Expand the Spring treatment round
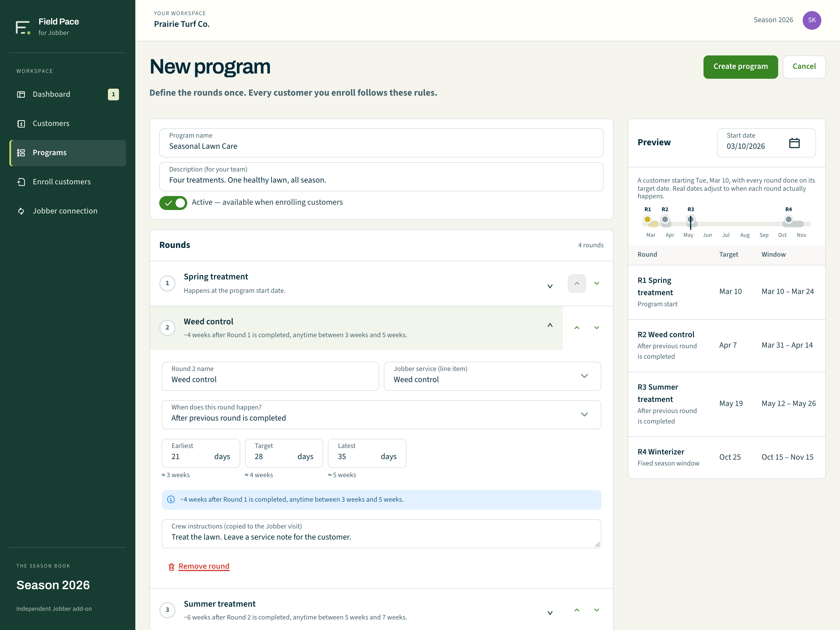Image resolution: width=840 pixels, height=630 pixels. click(x=550, y=286)
